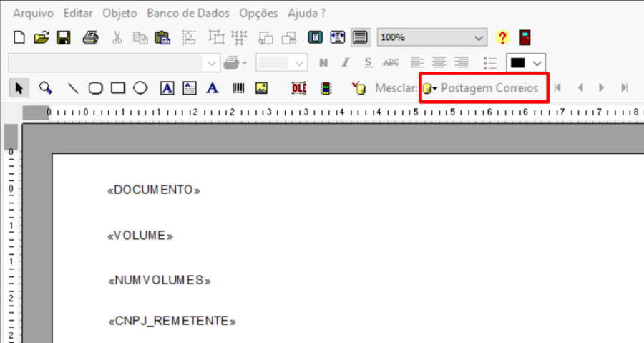Go to the last merge record
This screenshot has height=343, width=644.
(624, 87)
